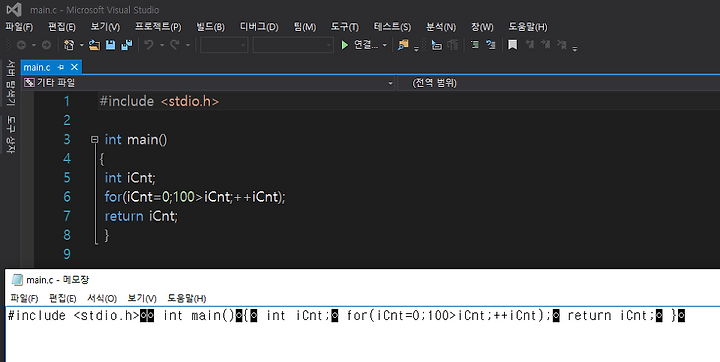Toggle a bookmark with the bookmark icon

pos(512,45)
